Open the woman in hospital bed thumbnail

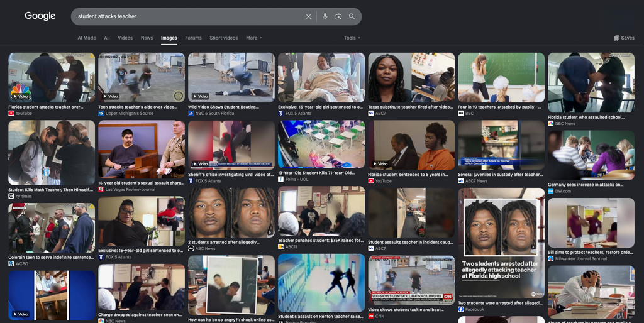tap(321, 77)
